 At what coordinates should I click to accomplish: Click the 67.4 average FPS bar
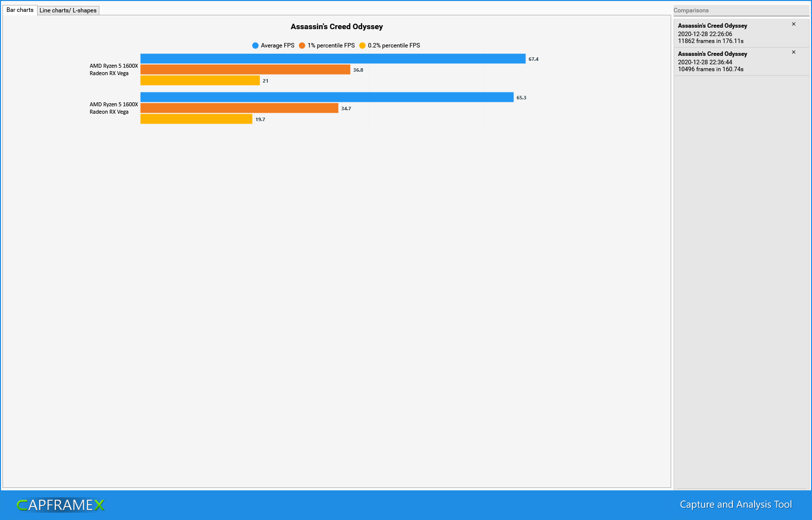(333, 59)
